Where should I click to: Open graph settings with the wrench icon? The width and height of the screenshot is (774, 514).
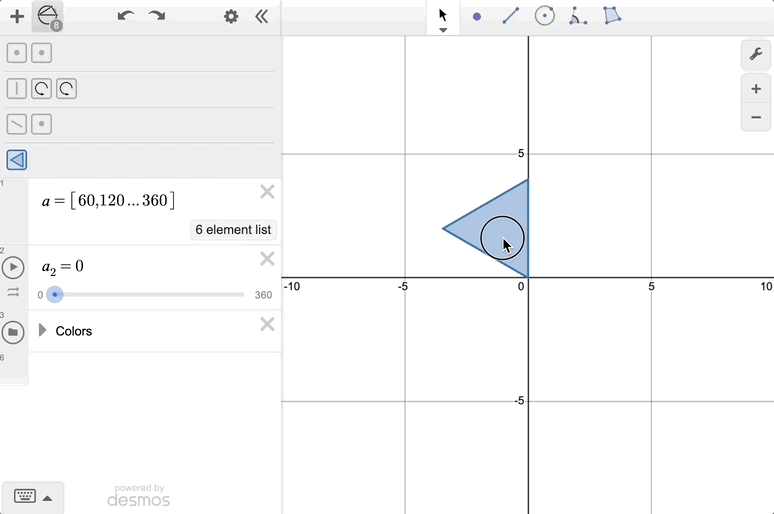coord(756,54)
